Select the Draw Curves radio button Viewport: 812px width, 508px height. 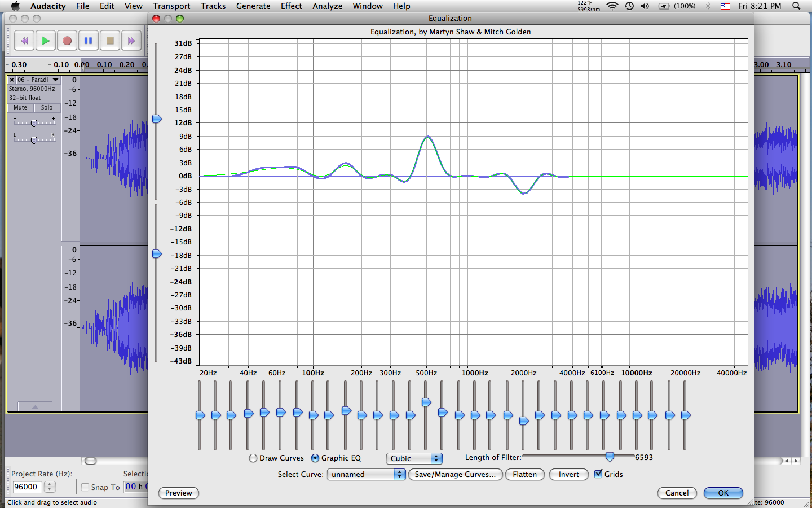point(253,458)
